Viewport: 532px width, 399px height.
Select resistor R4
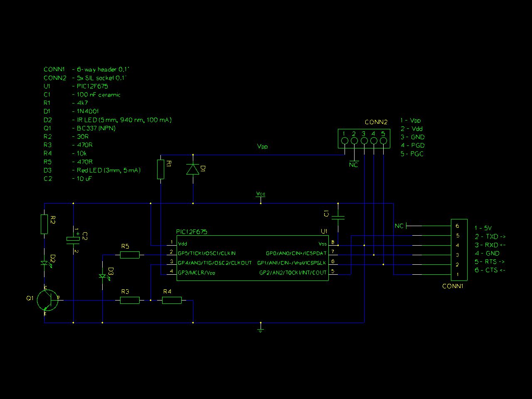(172, 300)
